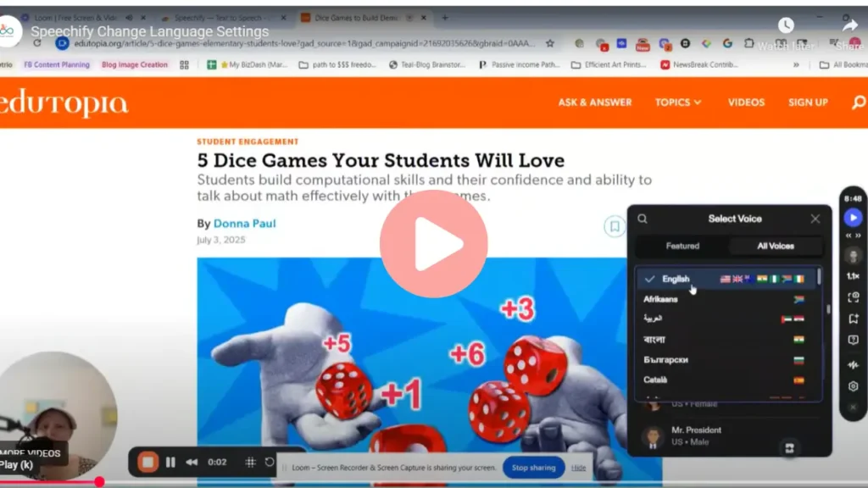Open the path to $$$ freedom bookmark folder
The width and height of the screenshot is (868, 488).
tap(337, 64)
